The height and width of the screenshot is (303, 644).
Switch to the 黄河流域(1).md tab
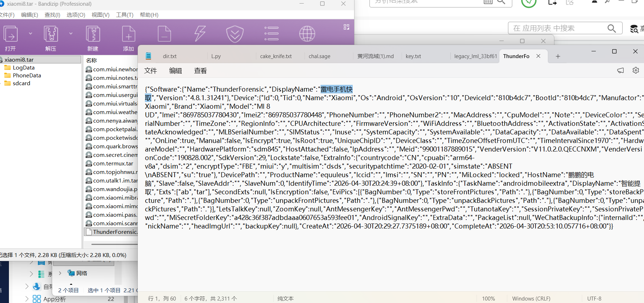tap(376, 56)
